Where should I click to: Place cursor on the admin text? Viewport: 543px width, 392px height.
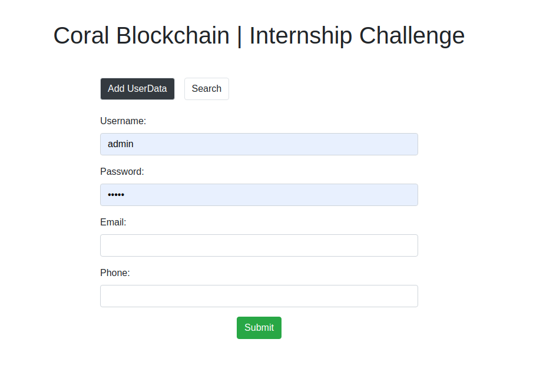(121, 144)
